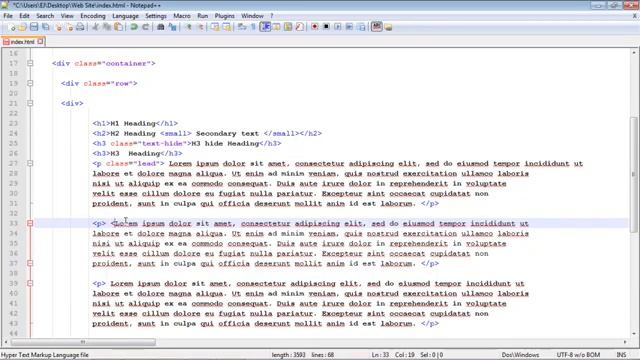
Task: Close the current document via toolbar Close icon
Action: 59,27
